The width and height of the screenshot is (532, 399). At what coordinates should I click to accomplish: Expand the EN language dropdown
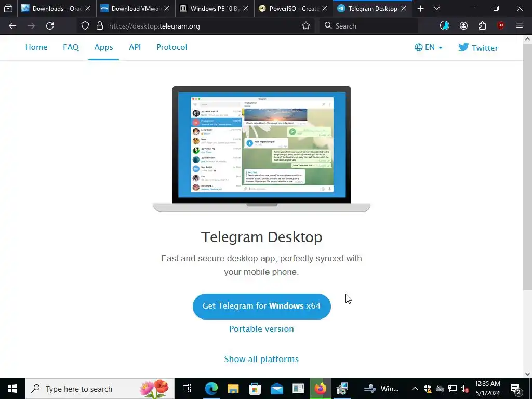tap(429, 47)
